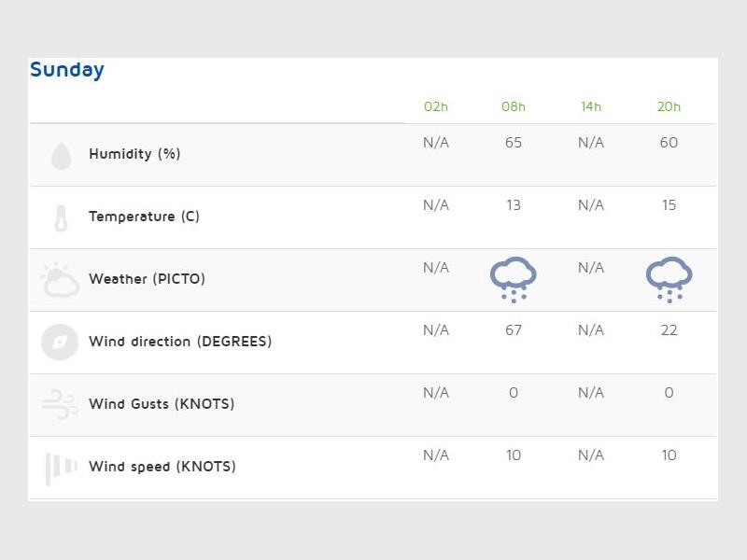Select the 20h column header
This screenshot has height=560, width=747.
(x=669, y=106)
